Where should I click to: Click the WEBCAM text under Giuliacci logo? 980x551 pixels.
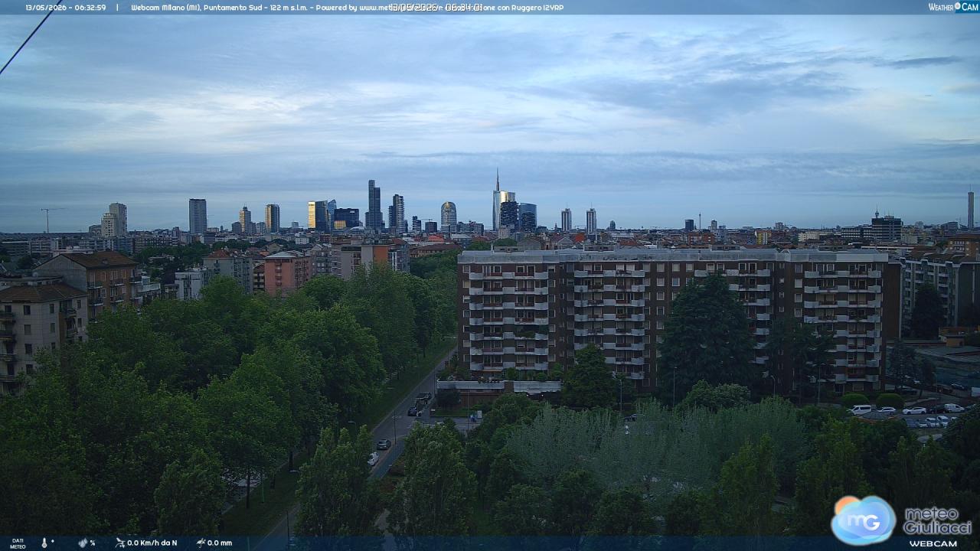933,543
